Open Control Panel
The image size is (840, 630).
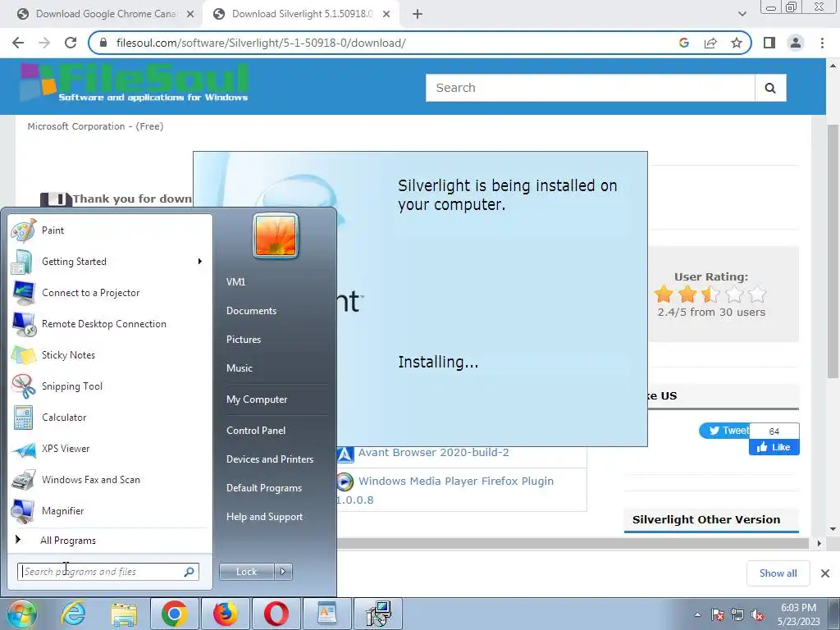(256, 431)
